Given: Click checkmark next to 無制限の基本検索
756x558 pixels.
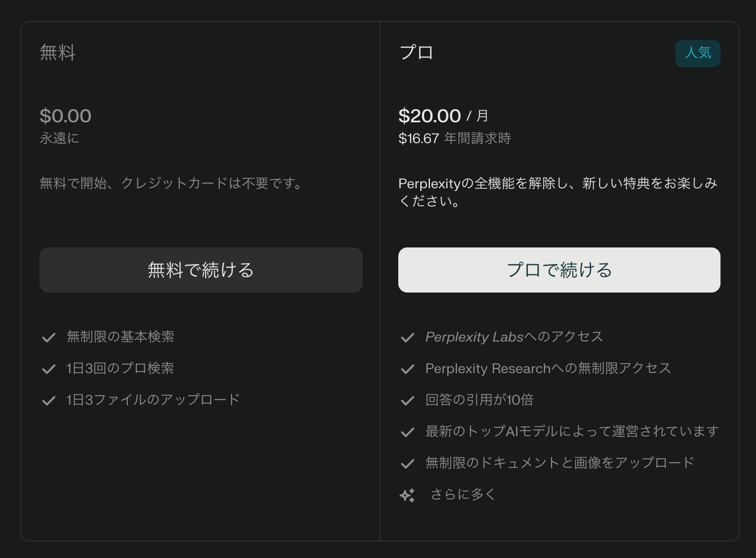Looking at the screenshot, I should (x=49, y=338).
